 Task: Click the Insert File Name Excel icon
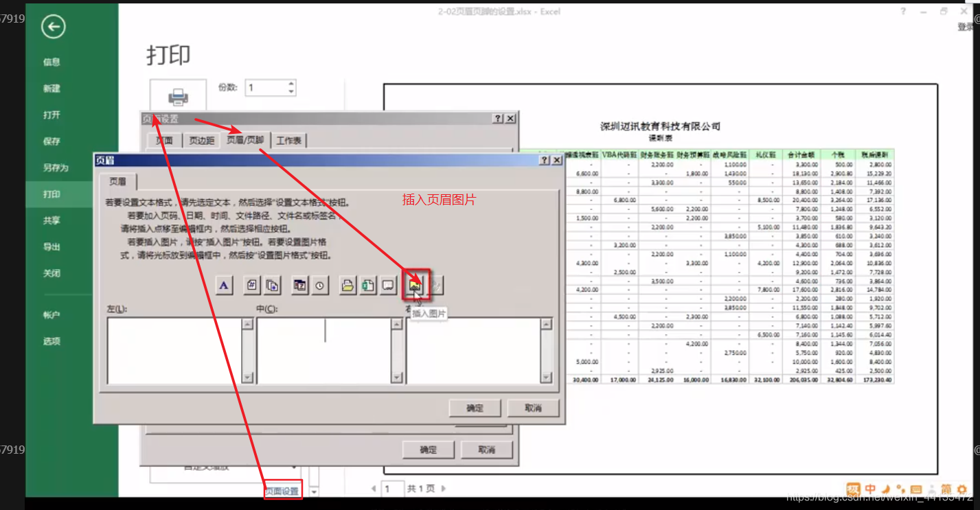[x=368, y=286]
